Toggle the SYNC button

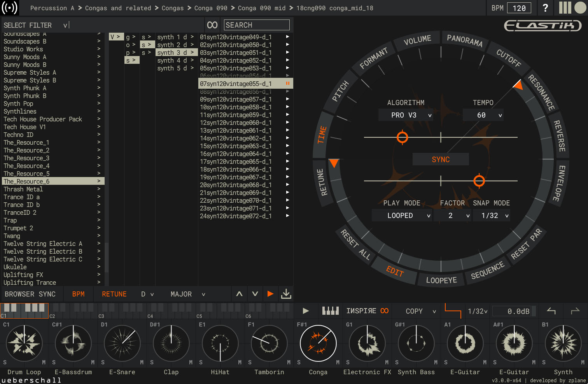coord(441,160)
